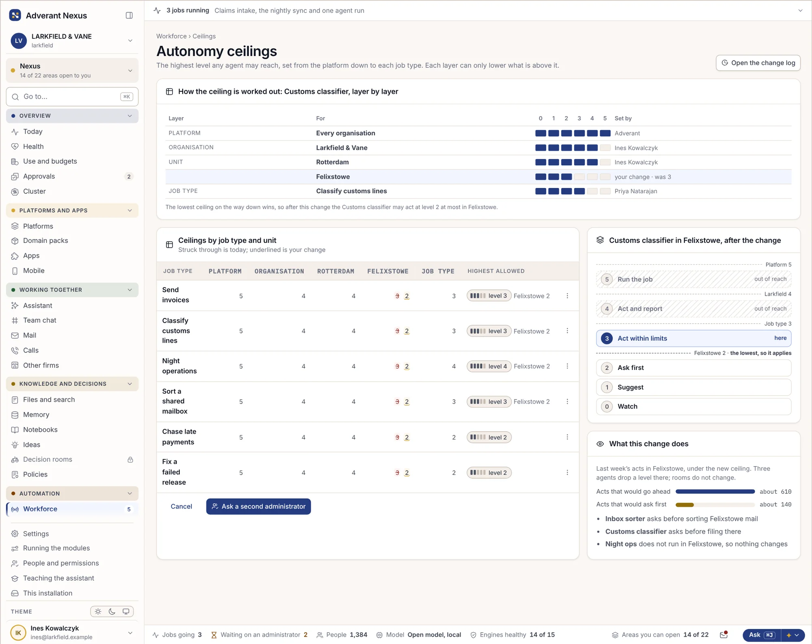
Task: Select level 1 Suggest
Action: click(693, 387)
